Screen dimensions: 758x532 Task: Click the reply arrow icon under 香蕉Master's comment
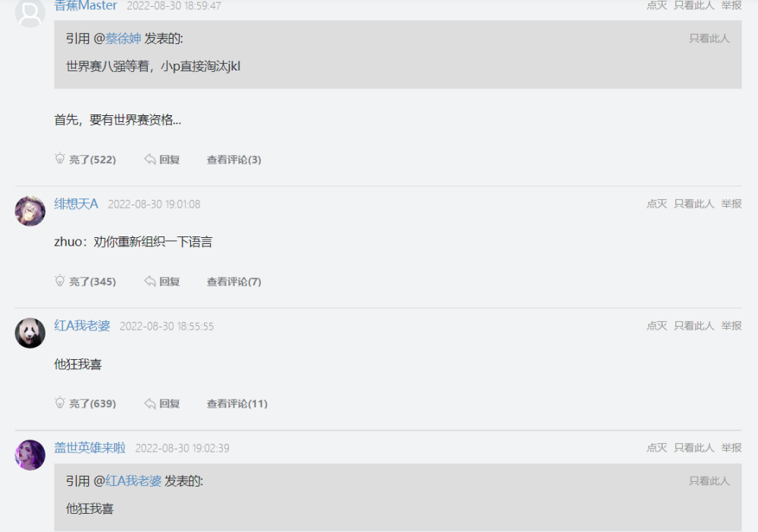point(151,159)
